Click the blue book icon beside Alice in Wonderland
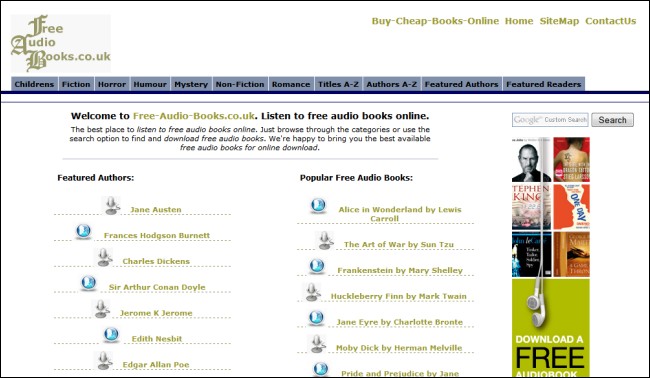The width and height of the screenshot is (650, 378). click(318, 206)
